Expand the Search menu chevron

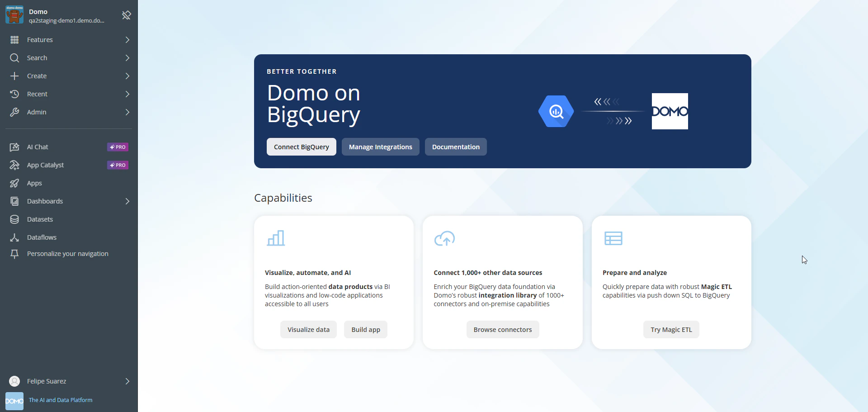pyautogui.click(x=127, y=58)
